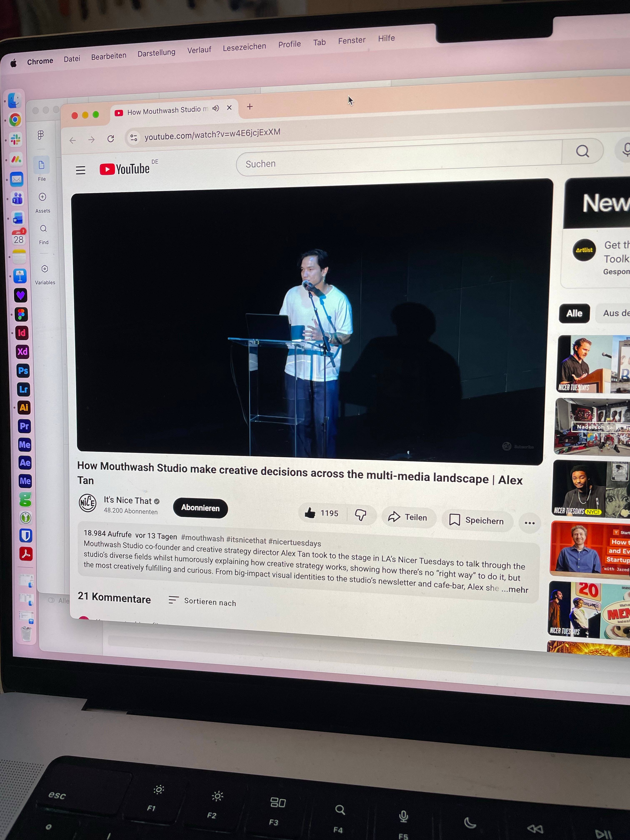Image resolution: width=630 pixels, height=840 pixels.
Task: Open the Apple menu
Action: point(13,63)
